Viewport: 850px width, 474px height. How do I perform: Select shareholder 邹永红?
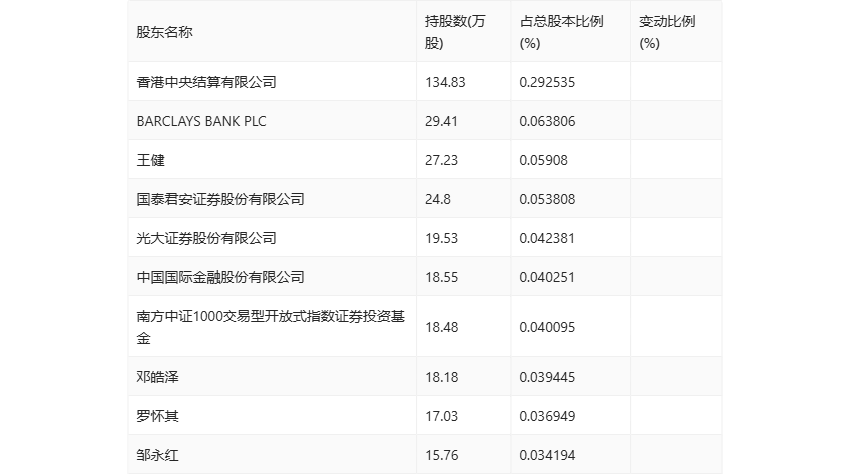pyautogui.click(x=157, y=455)
